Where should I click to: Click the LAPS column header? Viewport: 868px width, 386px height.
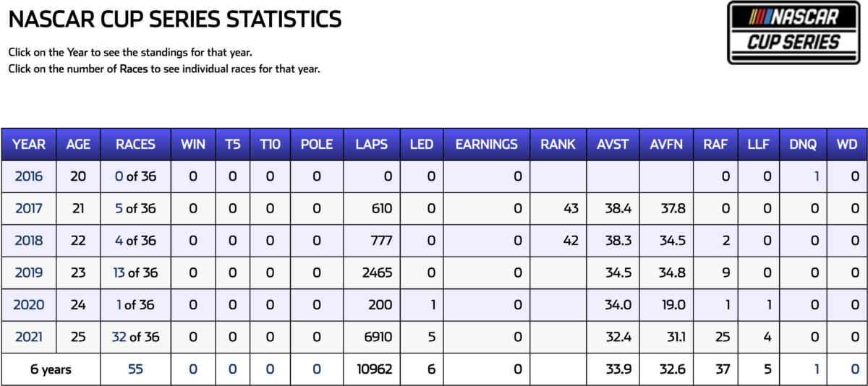coord(371,144)
